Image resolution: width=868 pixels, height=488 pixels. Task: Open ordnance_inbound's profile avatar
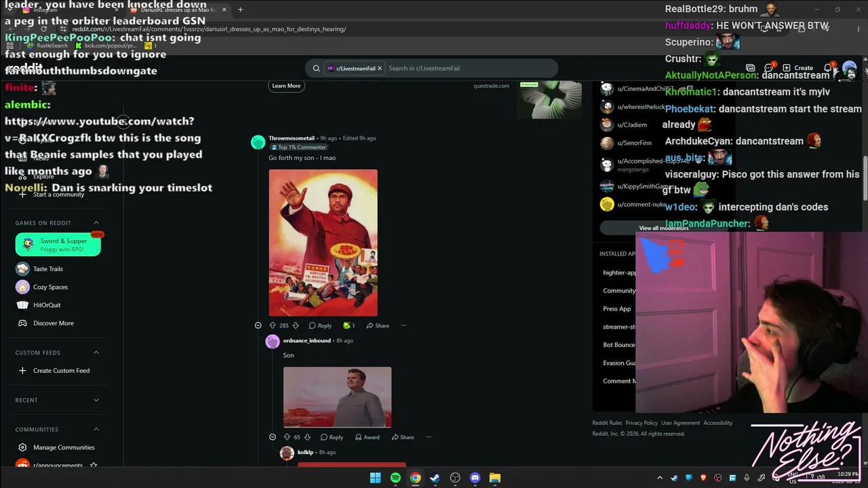pos(273,342)
